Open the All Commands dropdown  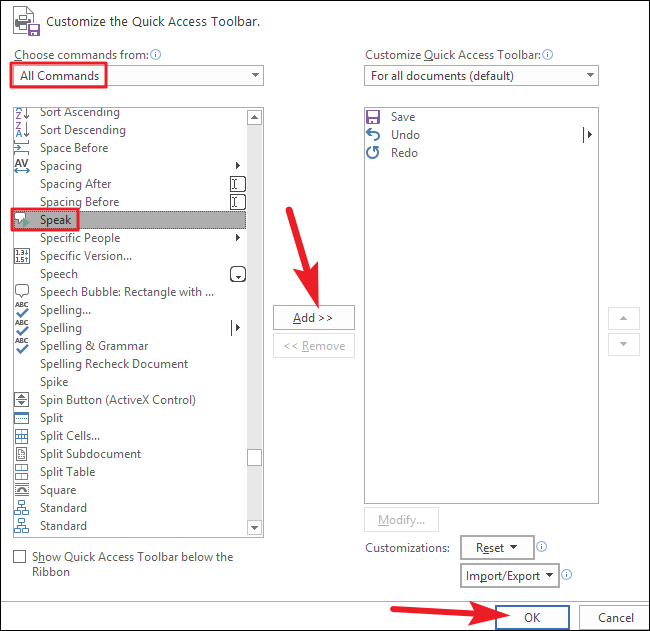click(138, 75)
